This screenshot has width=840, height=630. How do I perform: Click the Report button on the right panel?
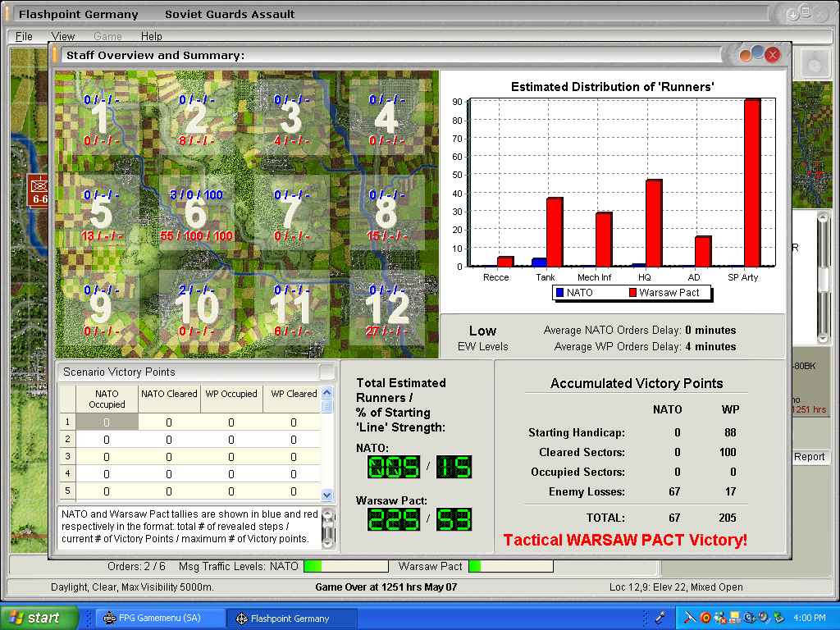[809, 456]
